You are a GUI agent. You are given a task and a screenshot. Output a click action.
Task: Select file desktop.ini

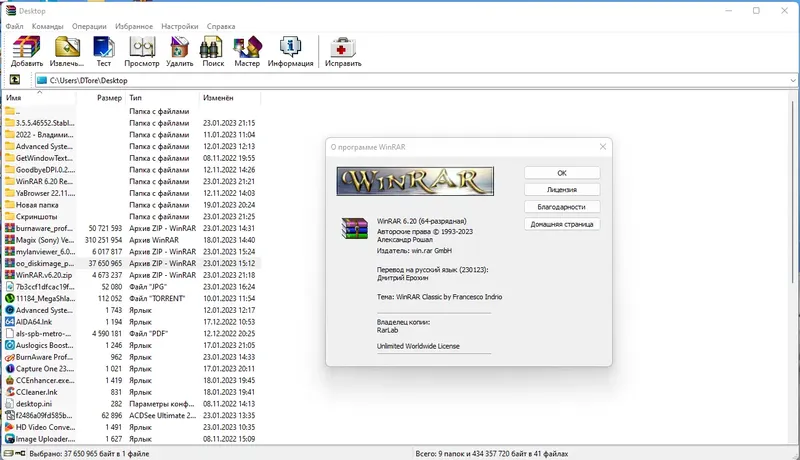point(132,404)
